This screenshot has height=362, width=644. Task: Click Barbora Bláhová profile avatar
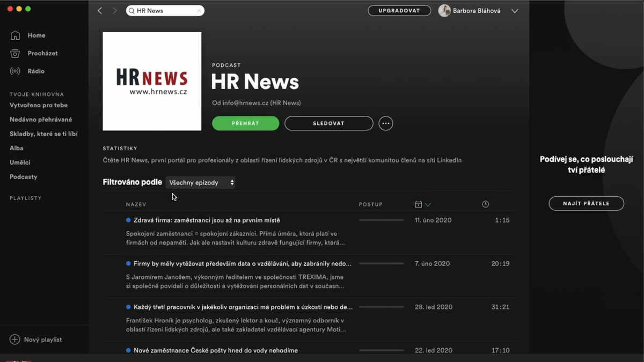[x=444, y=11]
